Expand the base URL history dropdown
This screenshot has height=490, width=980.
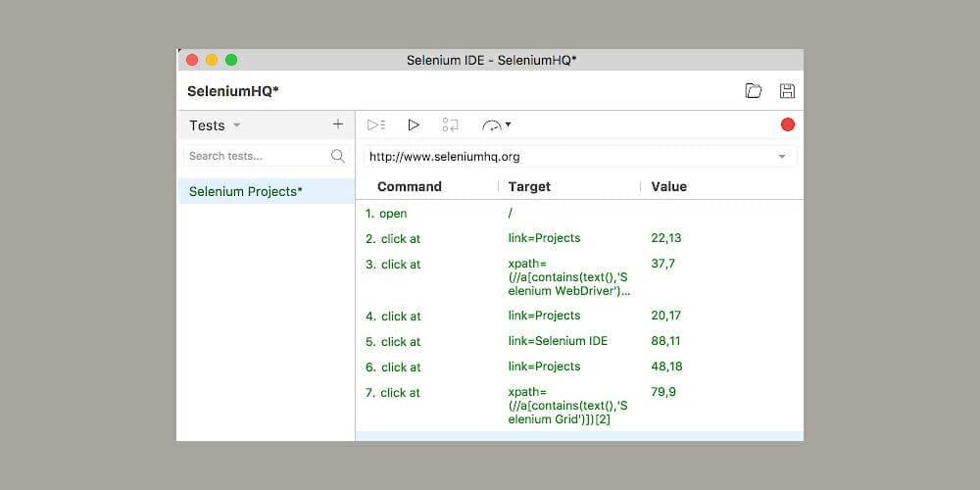coord(782,156)
